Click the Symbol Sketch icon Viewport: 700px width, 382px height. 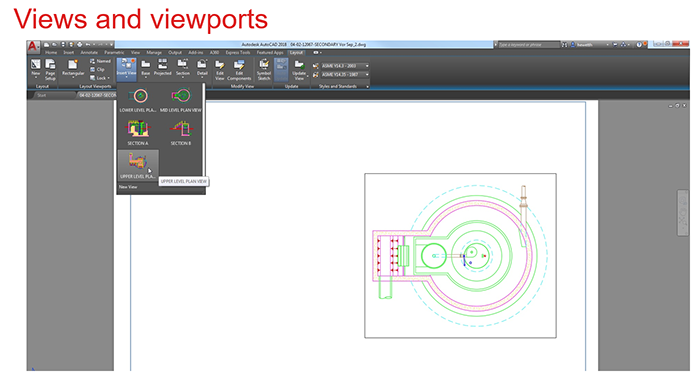(264, 70)
